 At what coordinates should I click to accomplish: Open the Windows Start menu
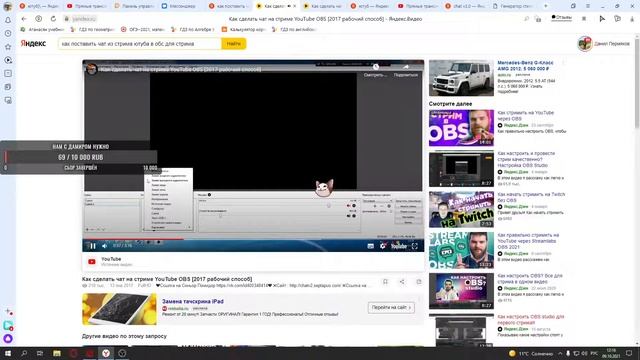click(7, 353)
